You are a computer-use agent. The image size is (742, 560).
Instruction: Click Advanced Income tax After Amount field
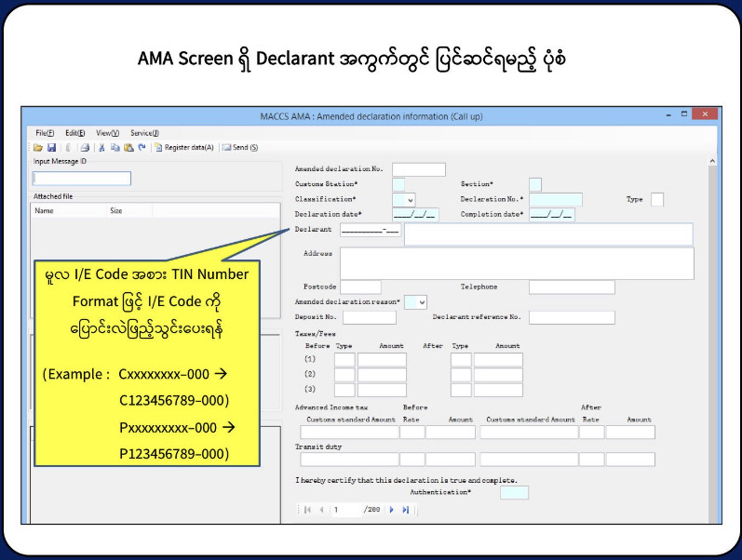[x=630, y=433]
